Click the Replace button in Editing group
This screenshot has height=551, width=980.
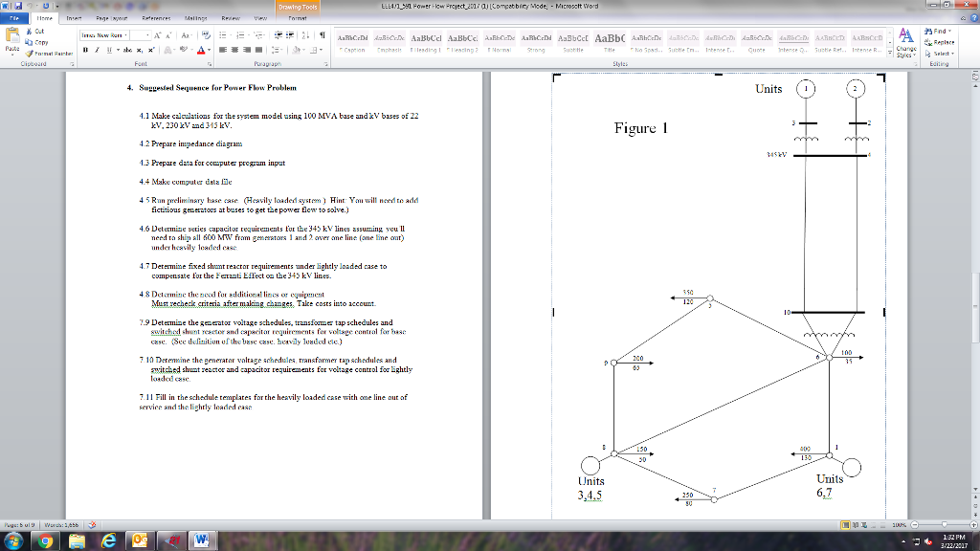tap(944, 42)
